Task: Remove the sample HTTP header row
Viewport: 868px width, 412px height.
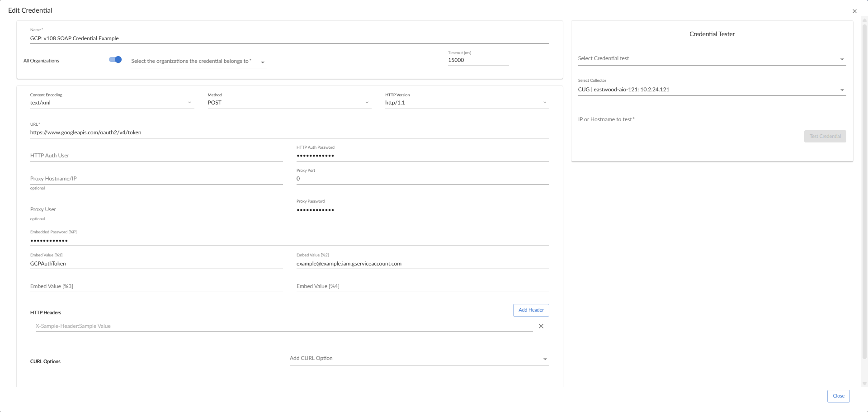Action: [541, 326]
